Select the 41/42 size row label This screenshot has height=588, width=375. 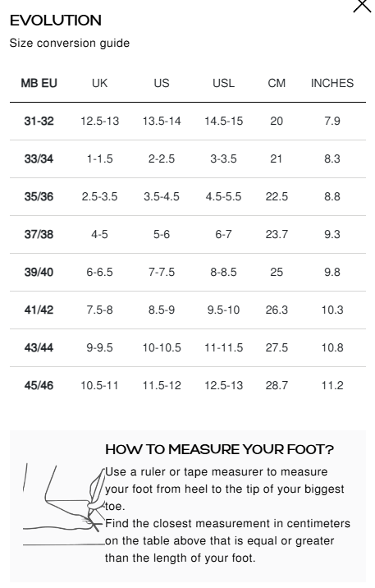coord(39,310)
